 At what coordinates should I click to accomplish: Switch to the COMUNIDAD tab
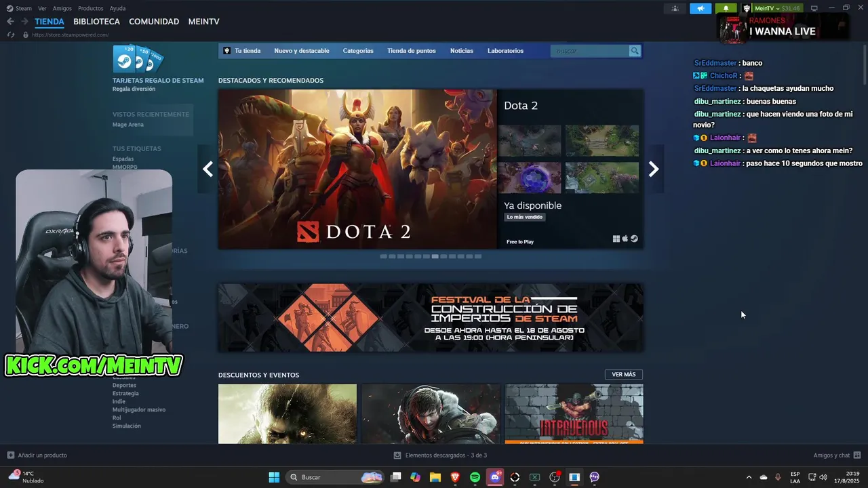(x=154, y=22)
